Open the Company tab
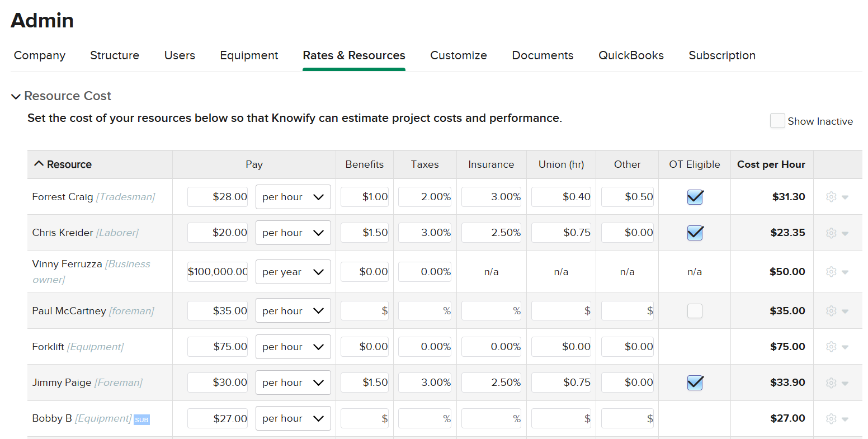868x439 pixels. 39,55
